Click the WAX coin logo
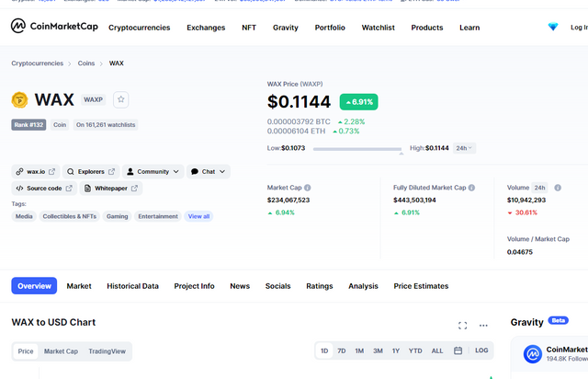Screen dimensions: 588x379 pos(19,100)
